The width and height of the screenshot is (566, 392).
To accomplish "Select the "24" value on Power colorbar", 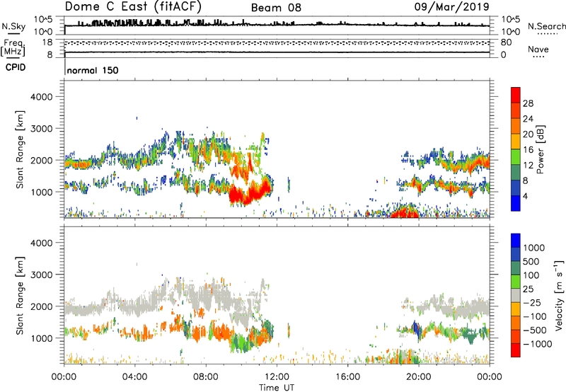I will pyautogui.click(x=528, y=119).
